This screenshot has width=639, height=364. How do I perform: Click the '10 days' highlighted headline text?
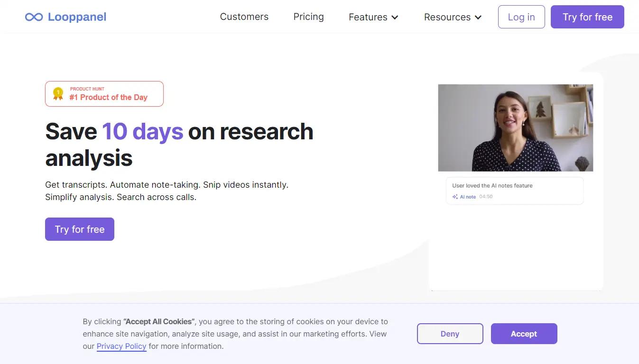point(143,131)
